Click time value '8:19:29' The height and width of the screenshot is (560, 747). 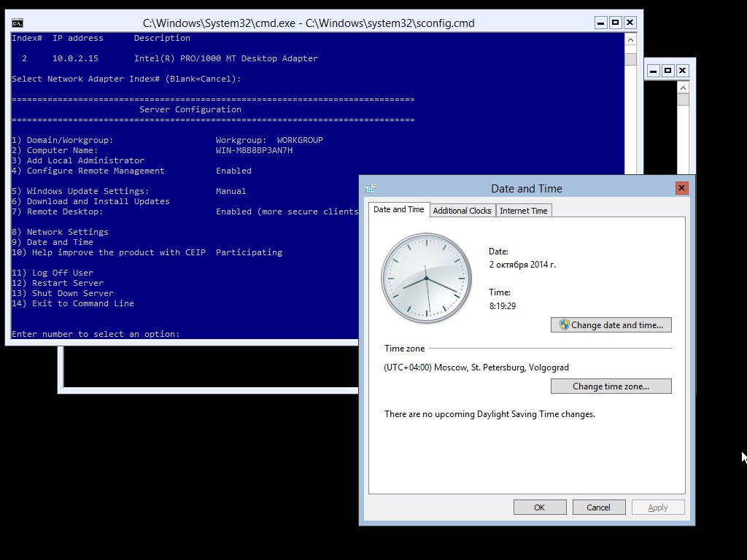pyautogui.click(x=503, y=306)
